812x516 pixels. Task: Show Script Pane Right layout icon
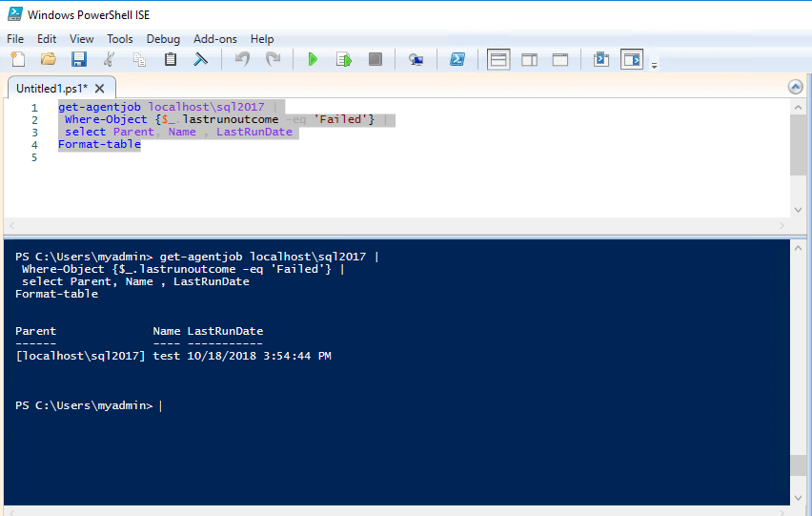(529, 59)
